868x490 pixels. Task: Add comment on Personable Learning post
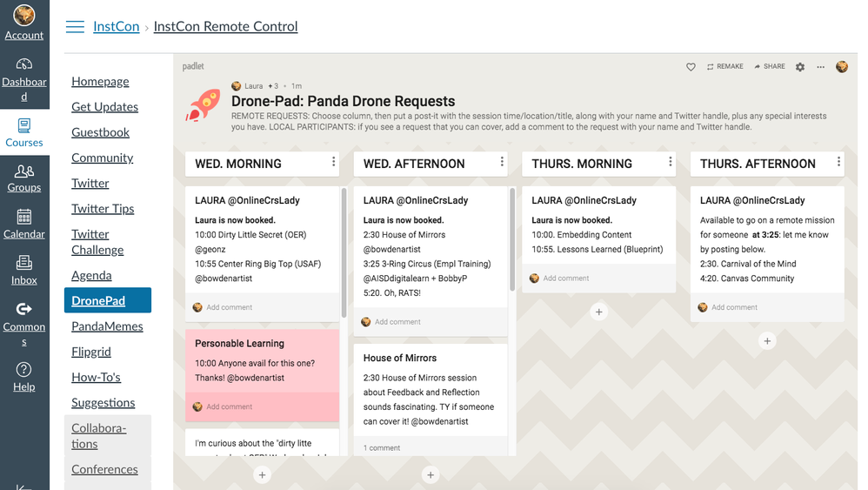pyautogui.click(x=230, y=407)
